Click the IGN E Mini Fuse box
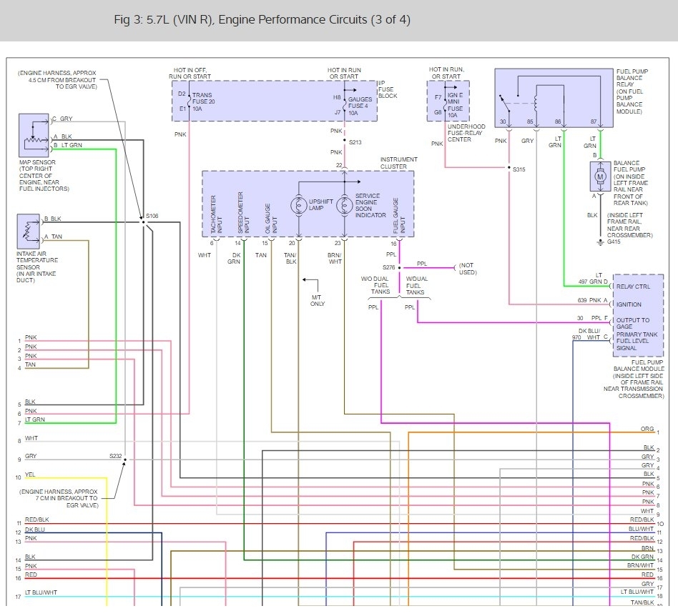Viewport: 678px width, 616px height. (x=448, y=101)
